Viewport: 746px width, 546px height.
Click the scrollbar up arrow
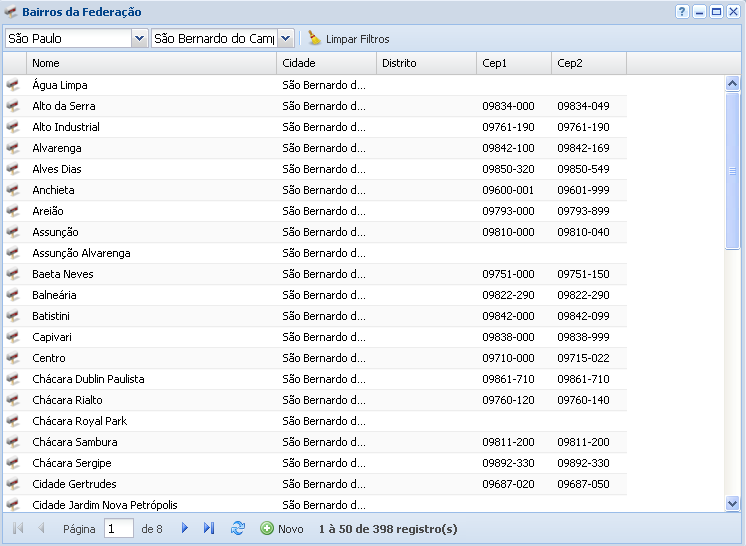click(732, 85)
